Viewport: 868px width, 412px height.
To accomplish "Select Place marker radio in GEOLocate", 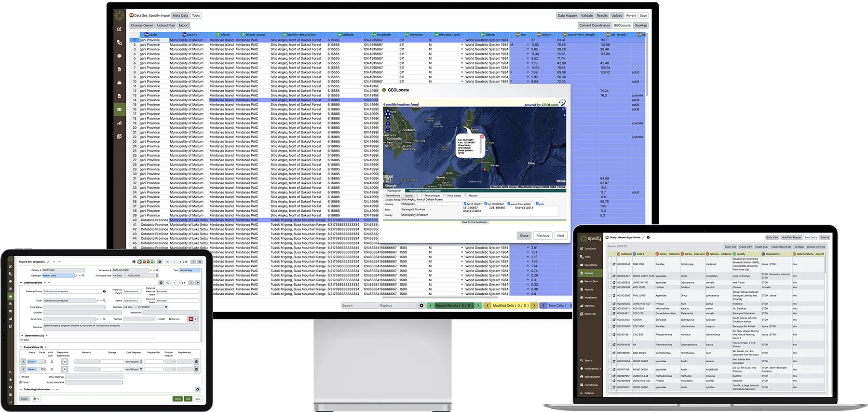I will click(444, 195).
